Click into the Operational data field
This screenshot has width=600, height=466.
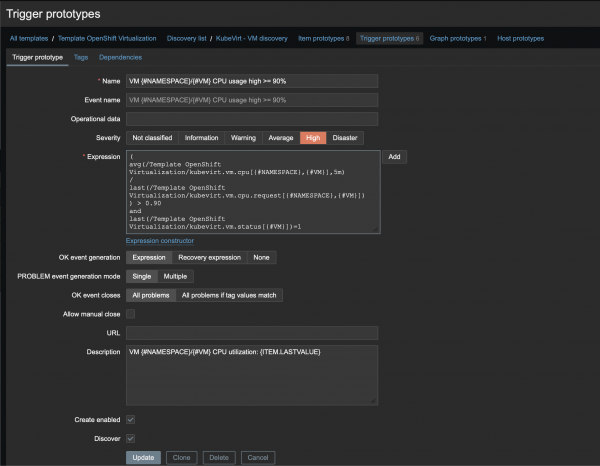[x=252, y=119]
